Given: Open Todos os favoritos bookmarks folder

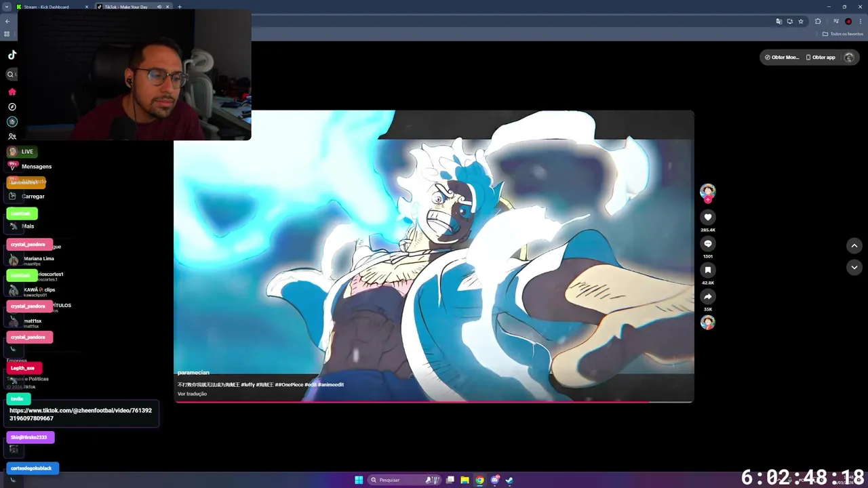Looking at the screenshot, I should click(x=844, y=34).
